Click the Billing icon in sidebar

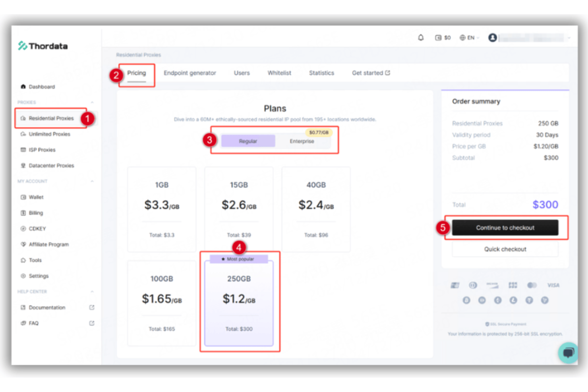click(x=23, y=213)
